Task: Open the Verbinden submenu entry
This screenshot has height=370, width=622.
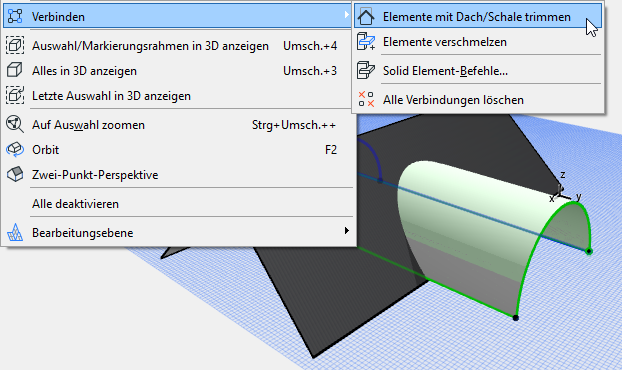Action: coord(177,17)
